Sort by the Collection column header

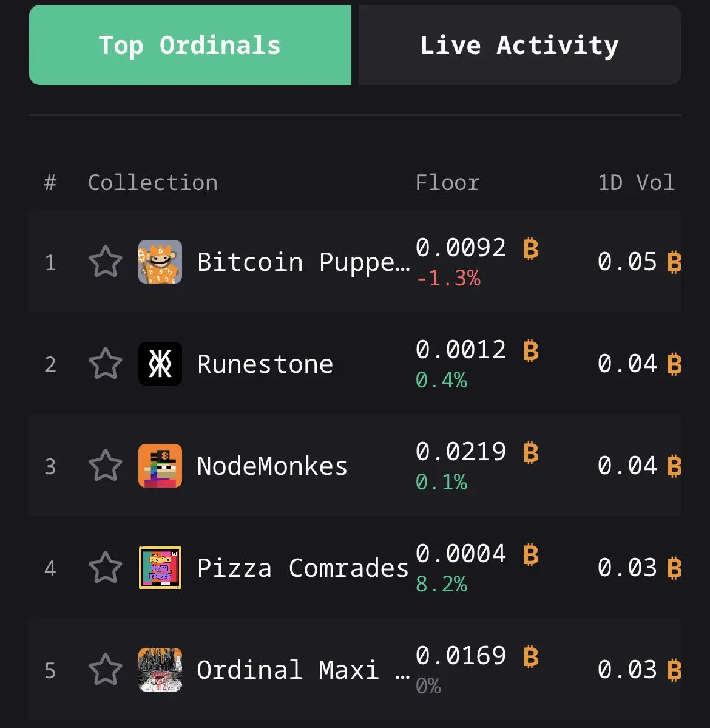coord(153,183)
